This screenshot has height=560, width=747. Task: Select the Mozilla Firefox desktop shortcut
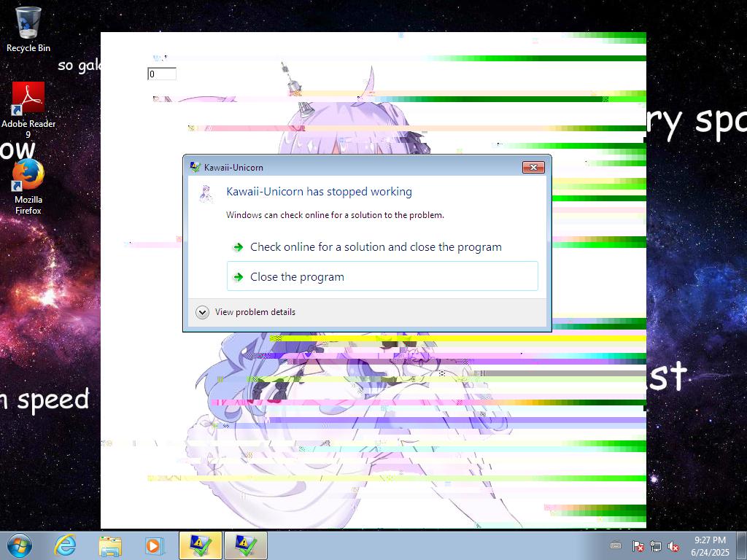28,187
